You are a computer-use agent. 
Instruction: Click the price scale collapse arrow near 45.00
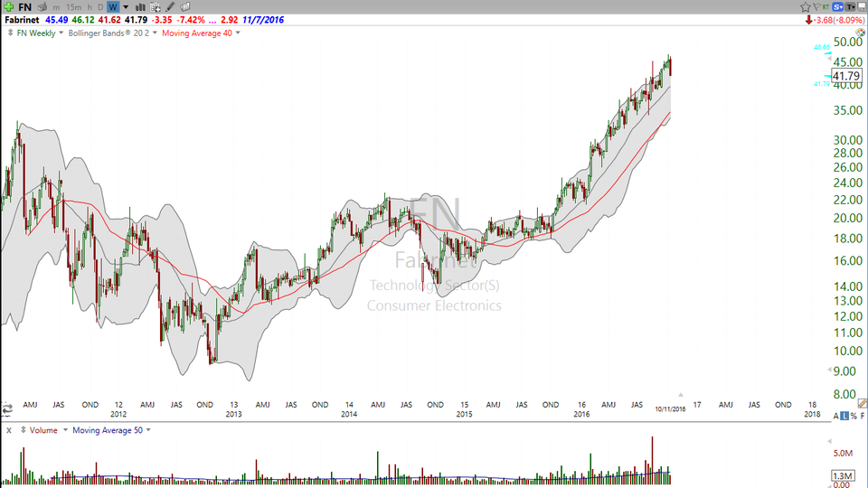click(x=829, y=59)
